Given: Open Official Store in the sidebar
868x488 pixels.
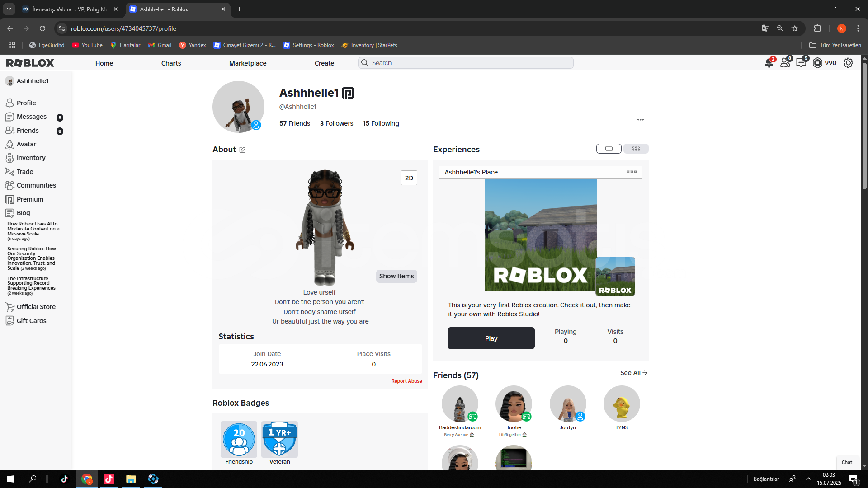Looking at the screenshot, I should (x=36, y=307).
